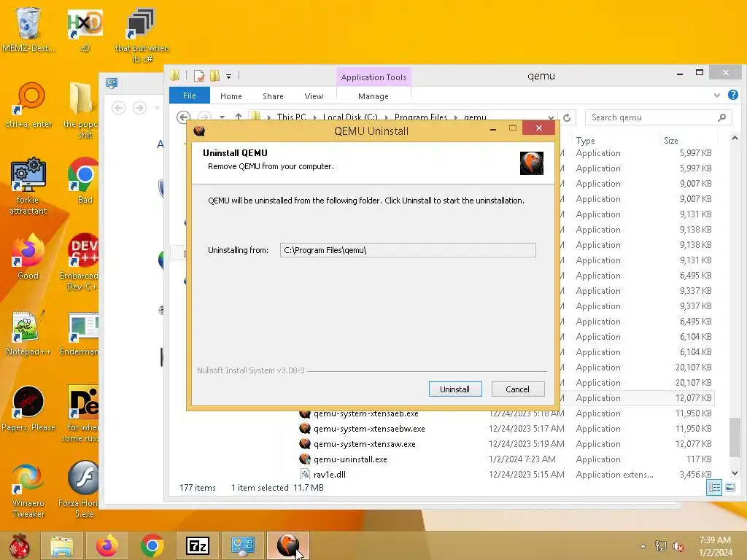Image resolution: width=747 pixels, height=560 pixels.
Task: Expand the Explorer ribbon with the chevron
Action: pos(717,96)
